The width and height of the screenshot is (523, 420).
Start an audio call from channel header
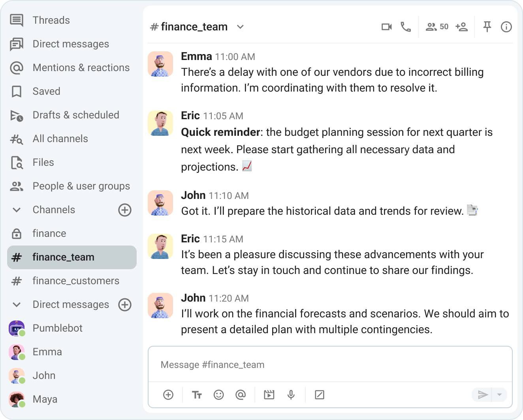tap(405, 26)
